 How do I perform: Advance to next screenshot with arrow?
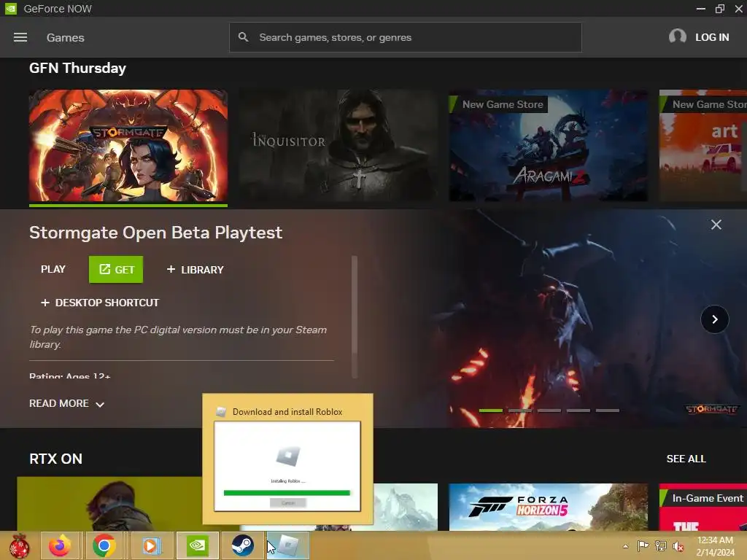[x=715, y=319]
